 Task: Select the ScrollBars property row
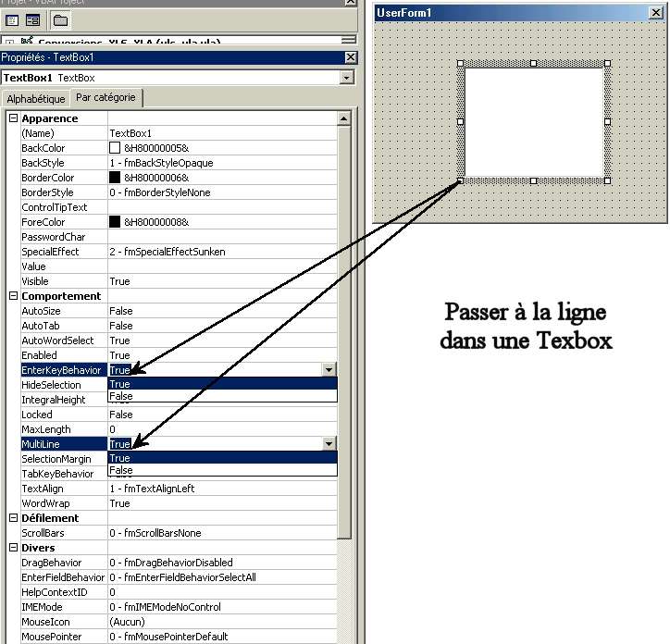179,532
